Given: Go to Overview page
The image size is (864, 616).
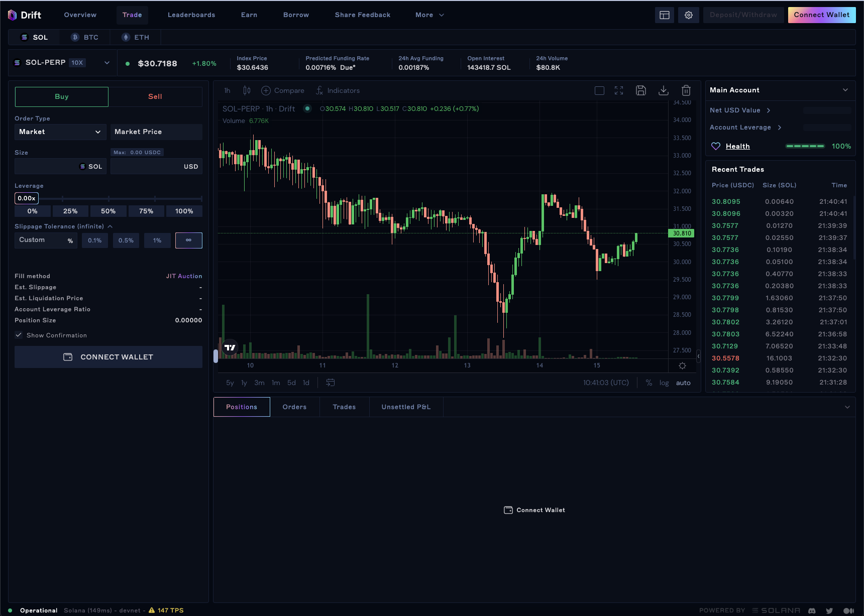Looking at the screenshot, I should tap(80, 15).
